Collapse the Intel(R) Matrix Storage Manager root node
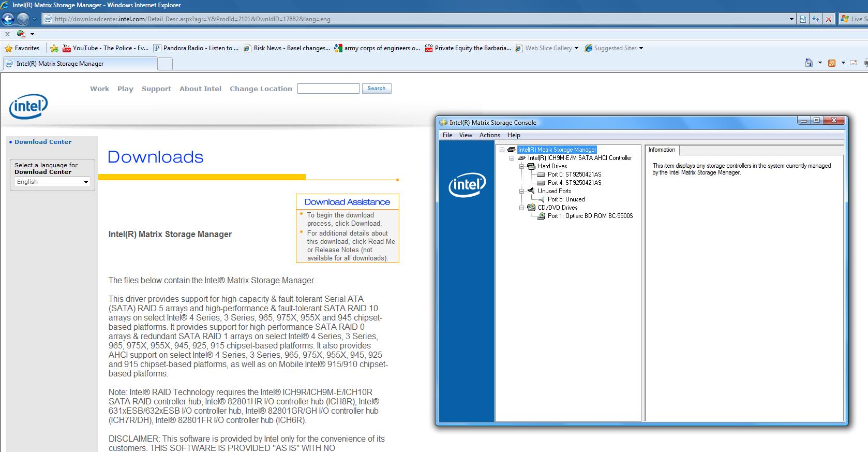868x452 pixels. tap(502, 150)
